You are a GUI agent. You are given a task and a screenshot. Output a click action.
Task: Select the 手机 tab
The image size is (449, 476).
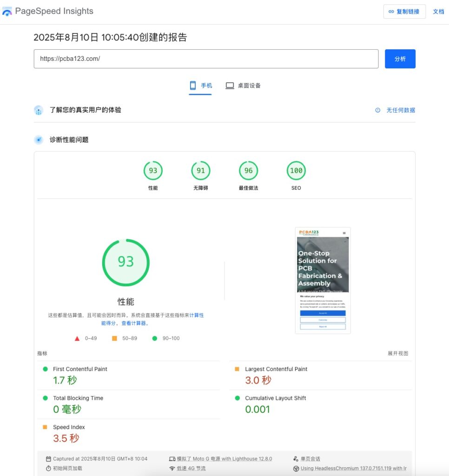(200, 86)
